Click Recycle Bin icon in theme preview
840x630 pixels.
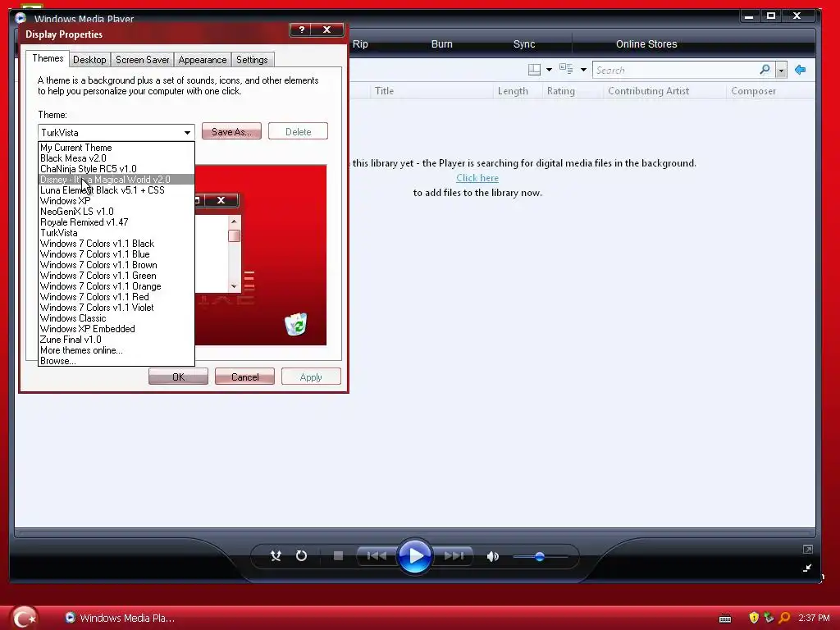tap(295, 324)
